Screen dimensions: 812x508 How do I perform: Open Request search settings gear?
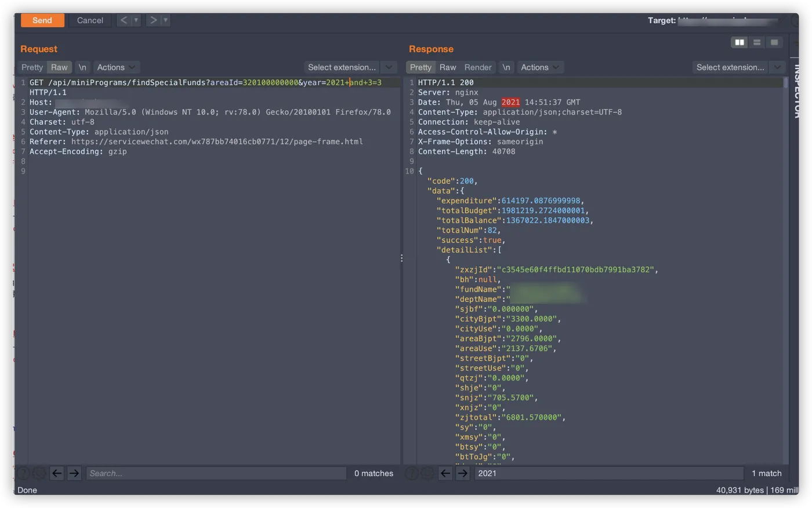click(x=39, y=473)
